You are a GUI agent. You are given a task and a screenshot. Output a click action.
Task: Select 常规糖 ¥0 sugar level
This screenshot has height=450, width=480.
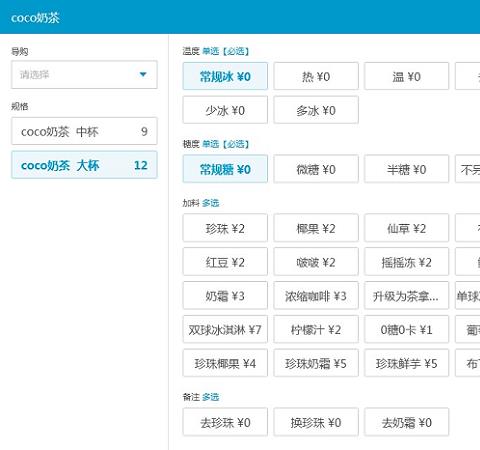225,169
